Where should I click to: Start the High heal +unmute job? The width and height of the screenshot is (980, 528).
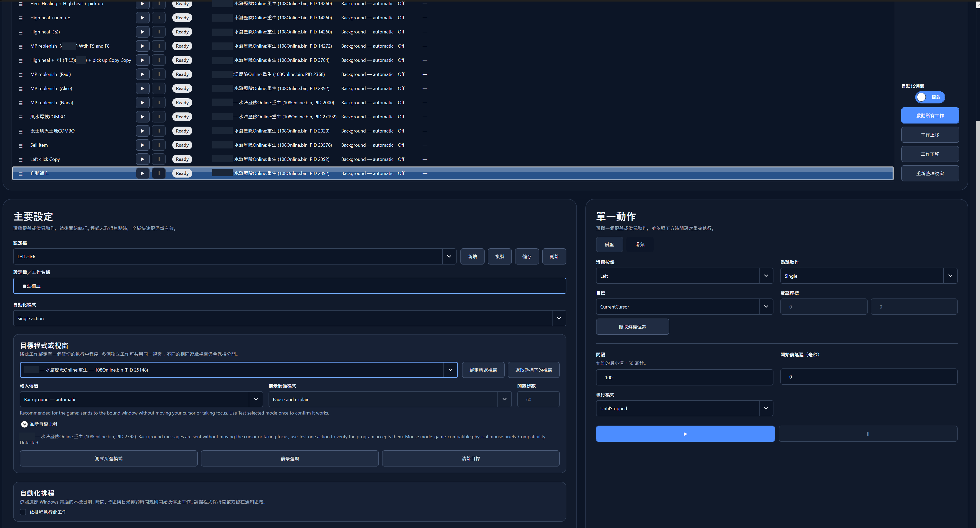(x=142, y=17)
